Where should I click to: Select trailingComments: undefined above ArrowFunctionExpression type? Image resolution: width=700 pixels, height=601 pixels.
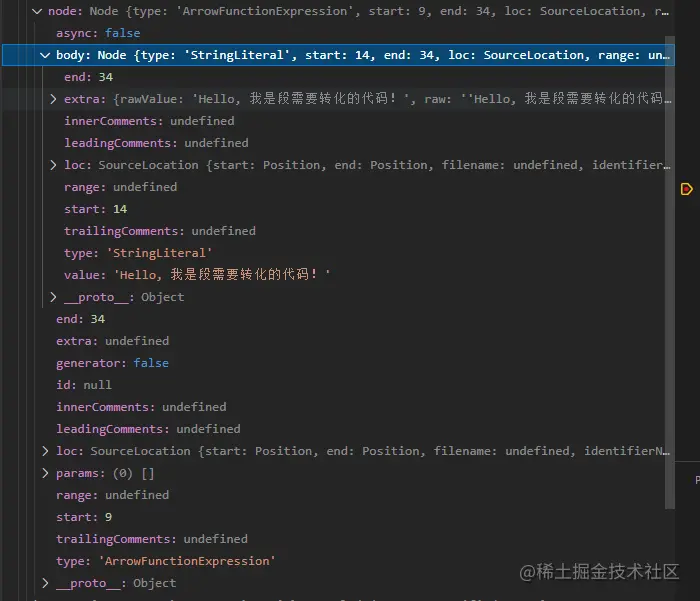point(338,539)
